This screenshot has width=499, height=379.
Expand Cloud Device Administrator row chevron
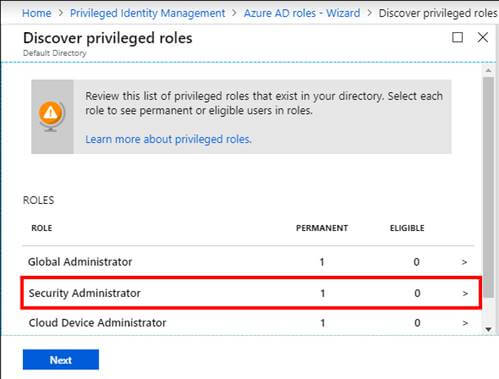pos(465,323)
